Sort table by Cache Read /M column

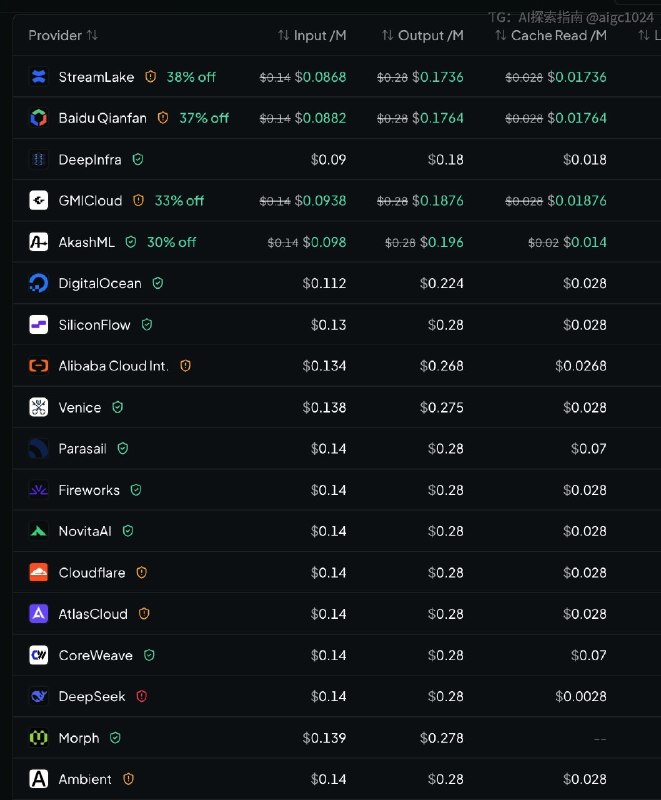point(551,35)
